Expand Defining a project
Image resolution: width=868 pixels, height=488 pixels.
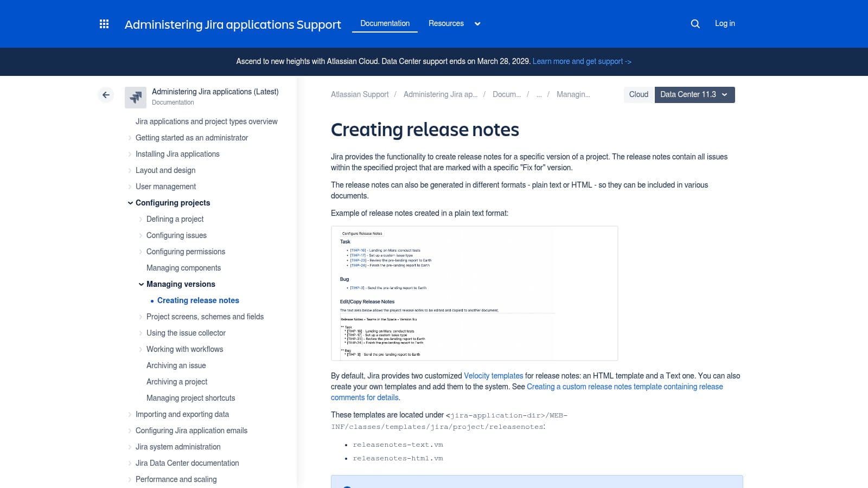(141, 219)
